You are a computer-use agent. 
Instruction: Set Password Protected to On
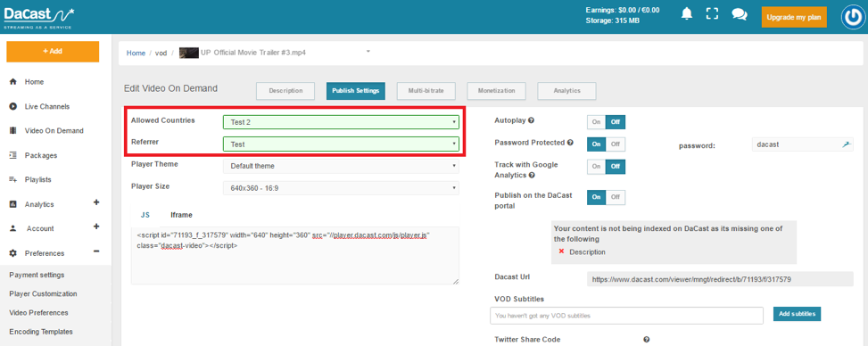[x=596, y=144]
